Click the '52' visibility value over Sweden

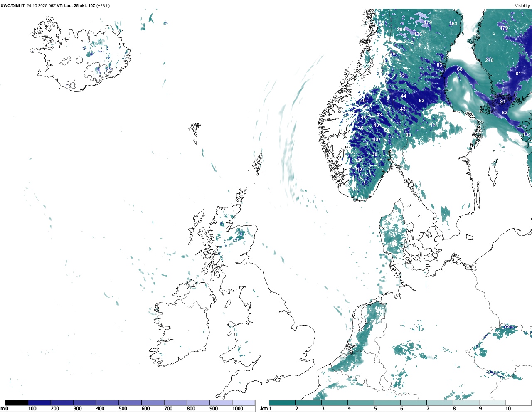421,101
